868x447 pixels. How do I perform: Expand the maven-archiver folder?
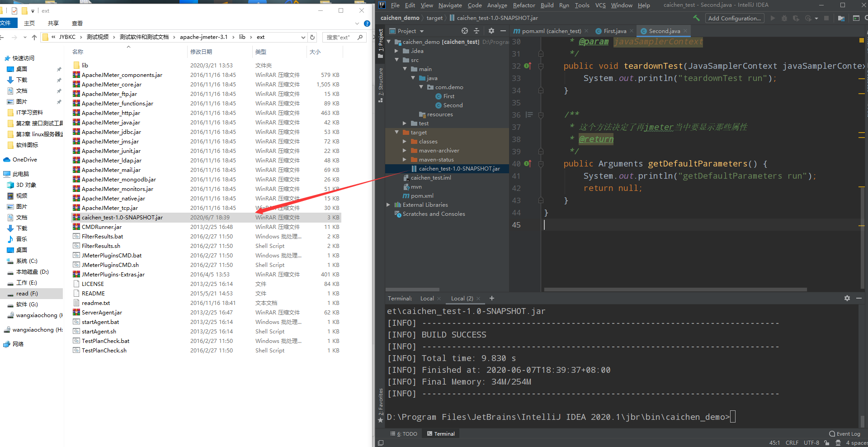tap(405, 151)
